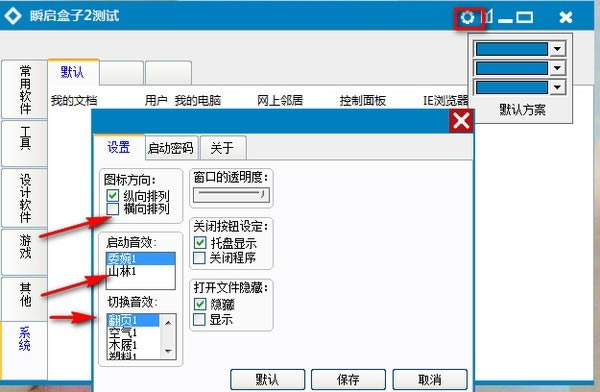This screenshot has width=600, height=392.
Task: Minimize the main window
Action: click(505, 20)
